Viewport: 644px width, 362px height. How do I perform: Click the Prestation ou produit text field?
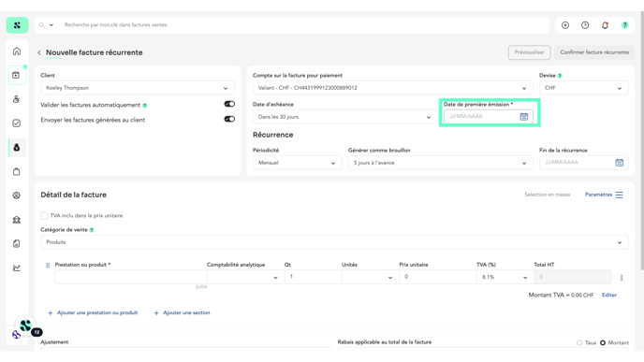point(131,277)
